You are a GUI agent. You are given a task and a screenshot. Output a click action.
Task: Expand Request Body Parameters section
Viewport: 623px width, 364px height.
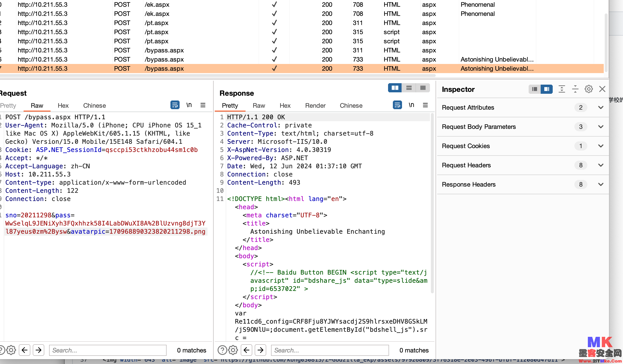click(x=601, y=127)
